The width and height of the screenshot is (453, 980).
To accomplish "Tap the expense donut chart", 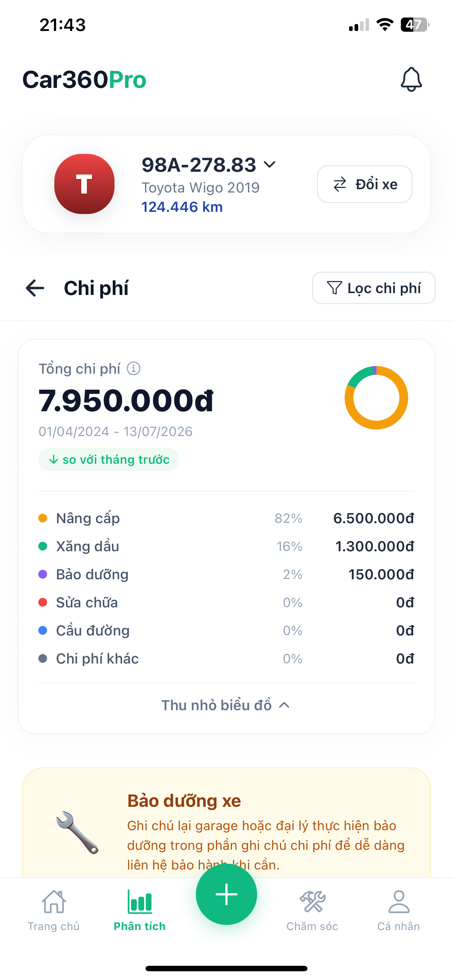I will (376, 397).
